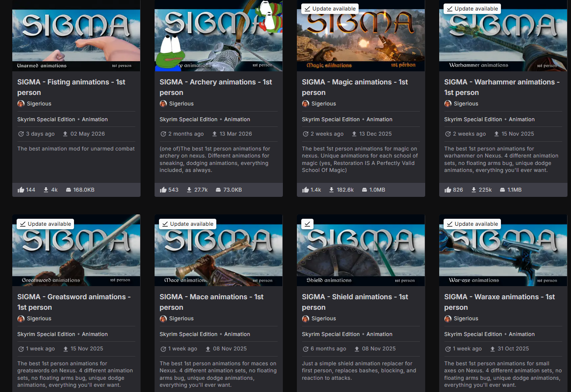Click Sigerious avatar on Greatsword animations card
571x392 pixels.
[x=21, y=318]
